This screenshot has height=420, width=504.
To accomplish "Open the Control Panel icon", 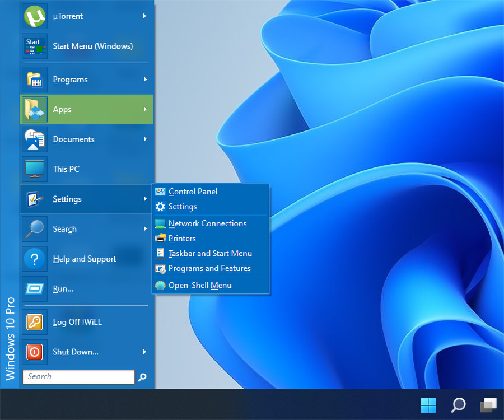I will pyautogui.click(x=160, y=192).
